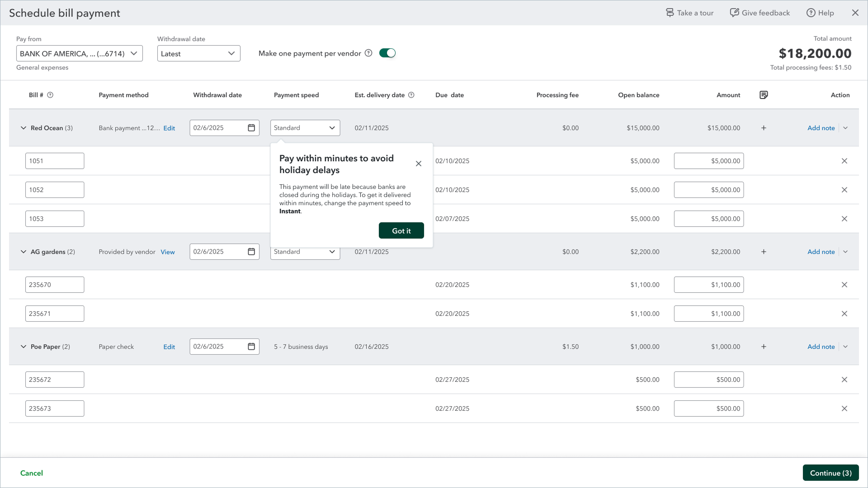Open Give feedback form
The image size is (868, 488).
[x=760, y=13]
